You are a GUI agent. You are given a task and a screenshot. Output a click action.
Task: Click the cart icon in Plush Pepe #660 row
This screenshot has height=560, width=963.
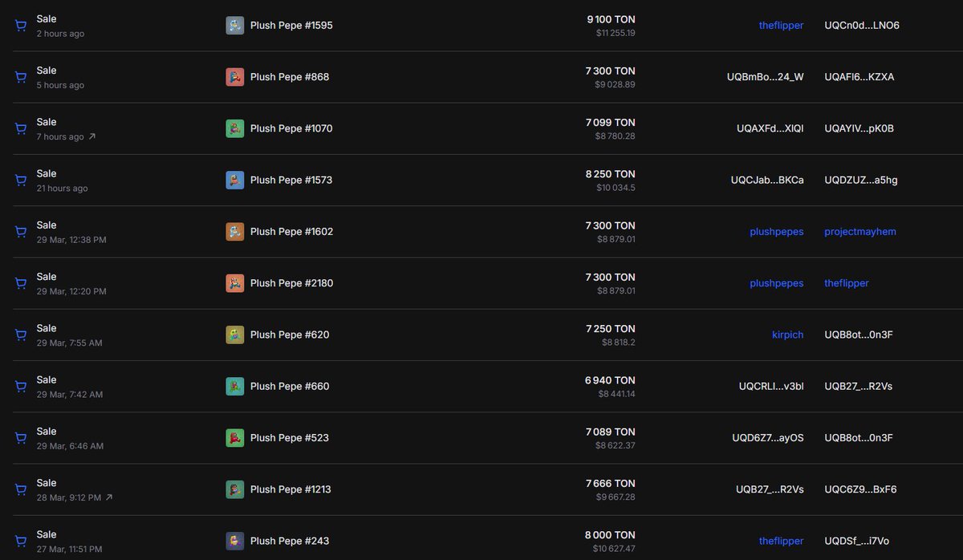click(x=21, y=387)
